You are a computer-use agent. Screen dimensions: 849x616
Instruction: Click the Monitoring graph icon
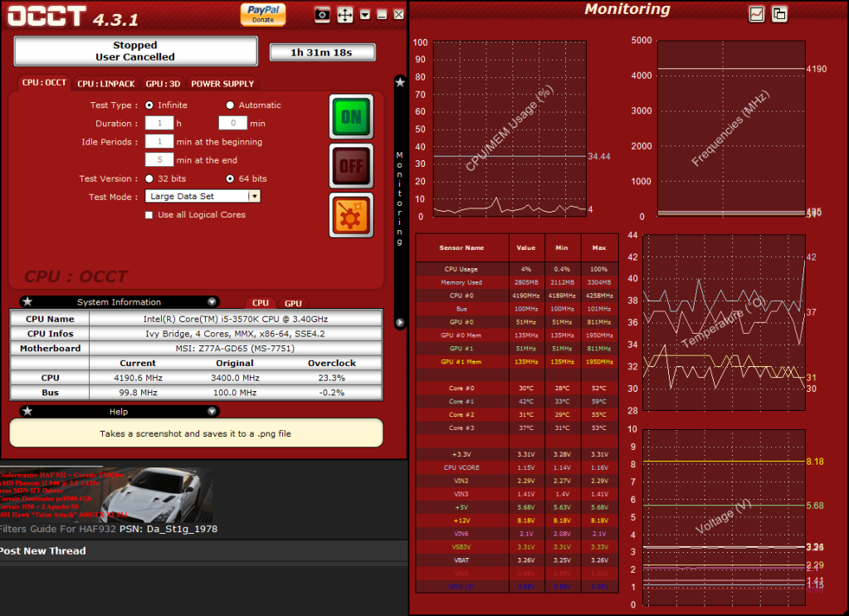pos(756,14)
